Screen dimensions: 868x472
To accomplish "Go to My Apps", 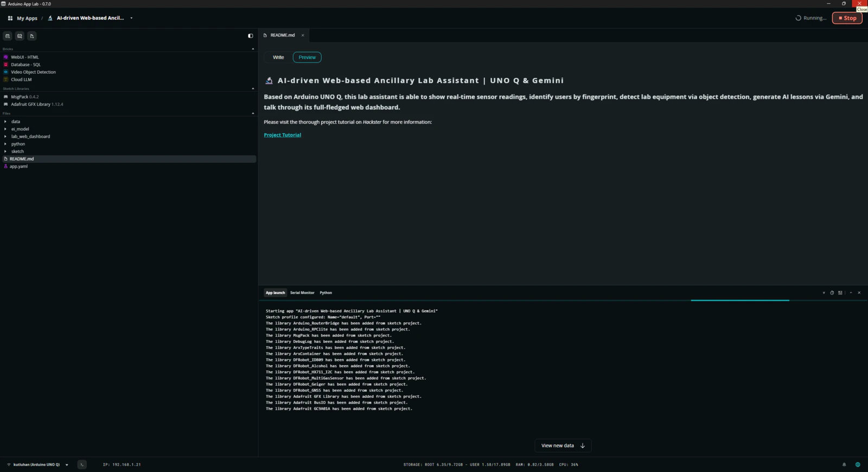I will click(27, 18).
